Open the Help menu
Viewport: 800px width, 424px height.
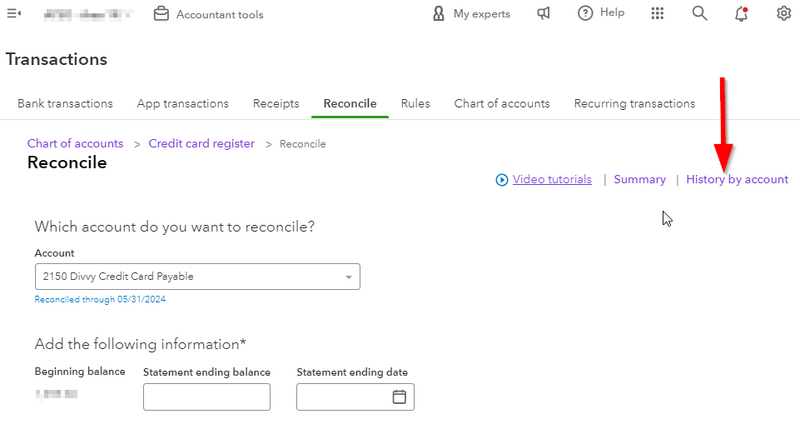[x=601, y=13]
